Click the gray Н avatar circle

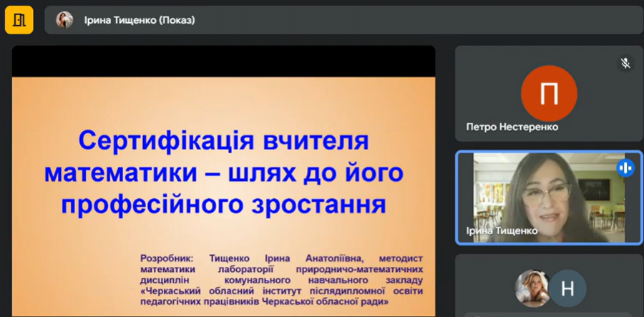[x=567, y=288]
